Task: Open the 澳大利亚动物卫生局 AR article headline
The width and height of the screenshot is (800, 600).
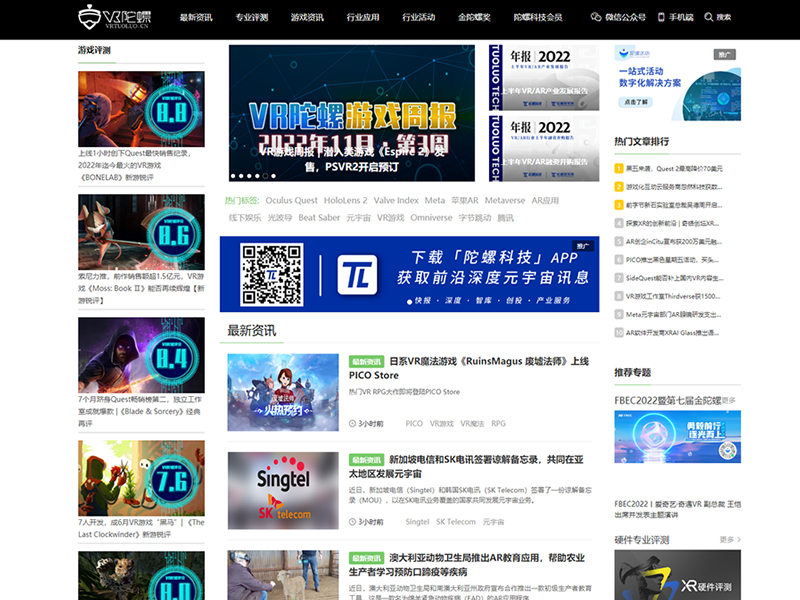Action: [467, 565]
